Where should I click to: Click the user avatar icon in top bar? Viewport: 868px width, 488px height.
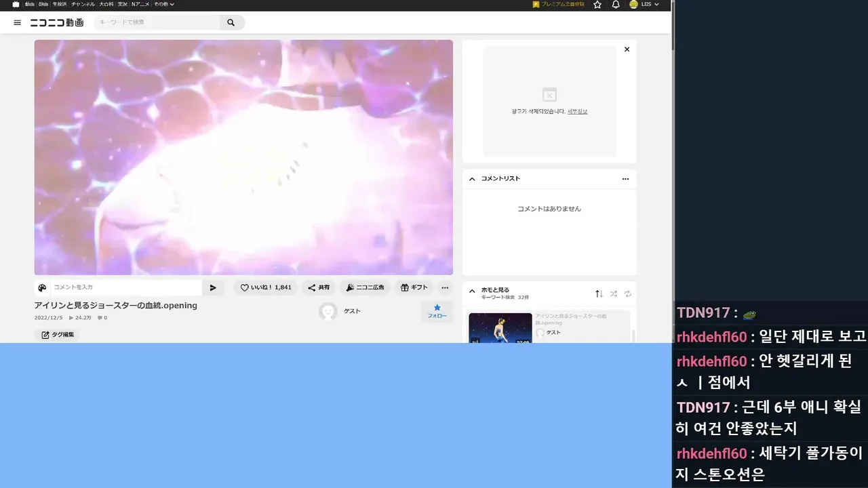633,4
